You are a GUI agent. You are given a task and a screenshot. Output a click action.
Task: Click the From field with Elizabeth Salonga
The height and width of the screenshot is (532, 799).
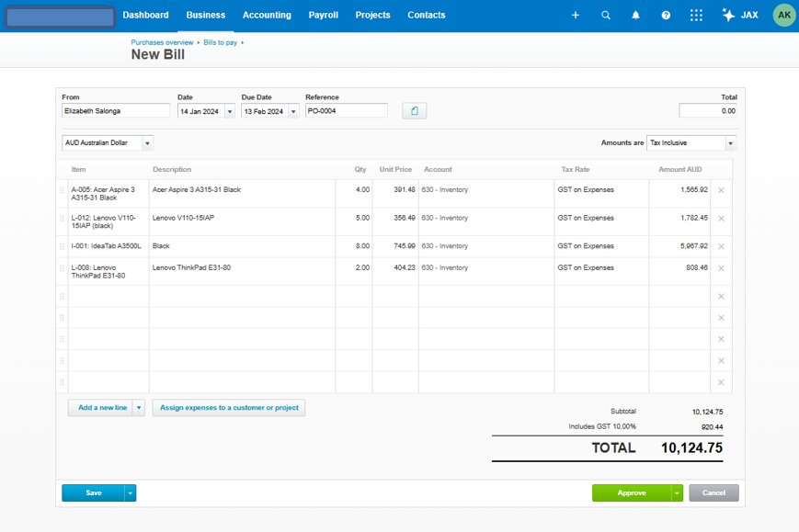point(116,111)
